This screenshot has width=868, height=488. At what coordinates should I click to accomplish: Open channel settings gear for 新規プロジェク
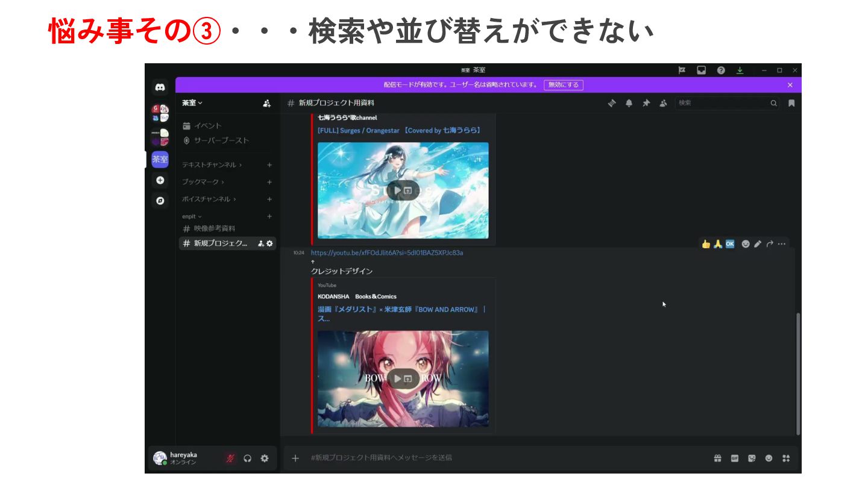(269, 243)
